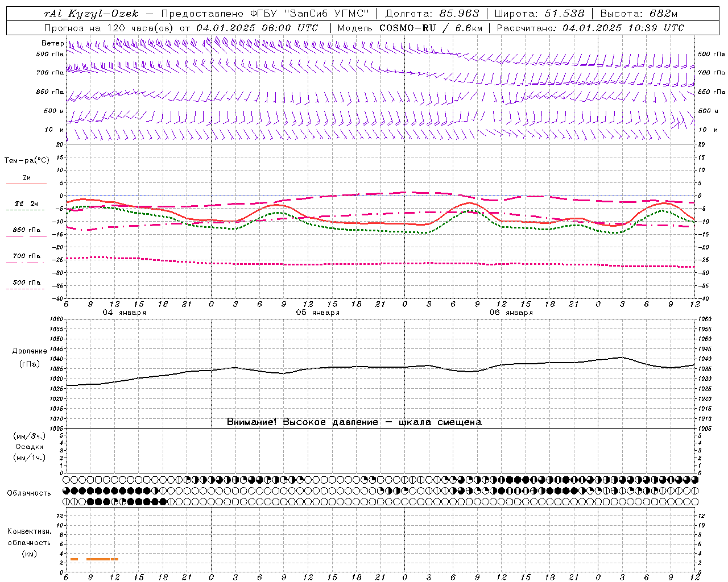Click the forecast start time 04.01.2025 06:00 UTC
Image resolution: width=728 pixels, height=582 pixels.
point(257,28)
